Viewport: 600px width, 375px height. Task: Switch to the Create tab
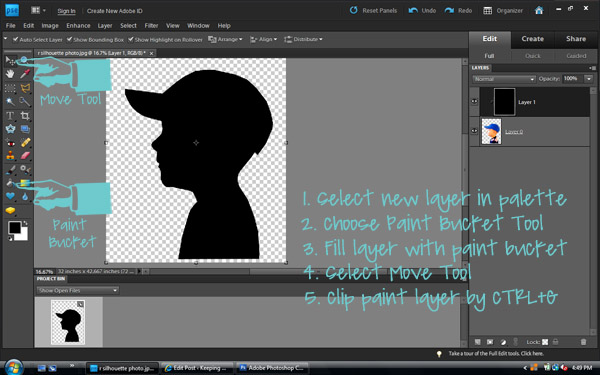532,39
